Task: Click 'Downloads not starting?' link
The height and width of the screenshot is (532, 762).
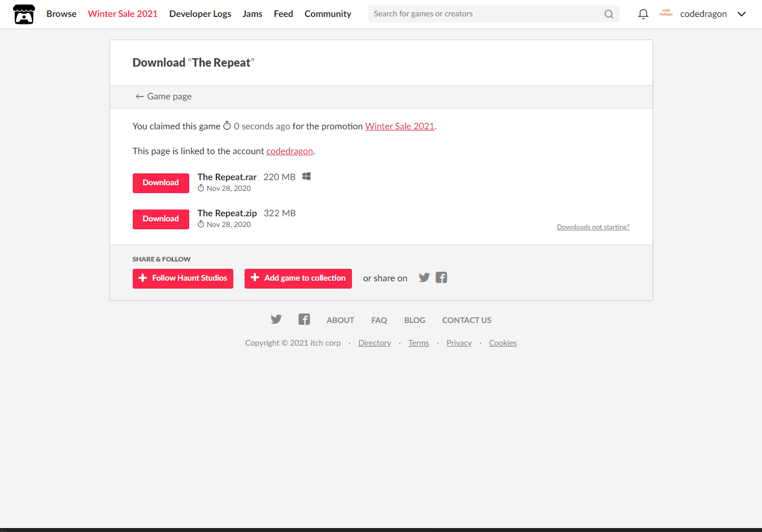Action: point(593,227)
